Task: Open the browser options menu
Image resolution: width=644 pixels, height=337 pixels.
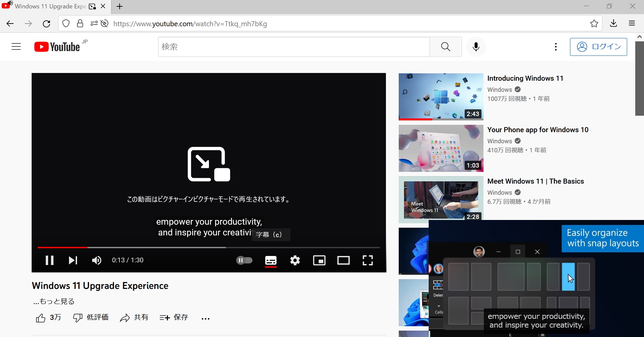Action: pos(632,23)
